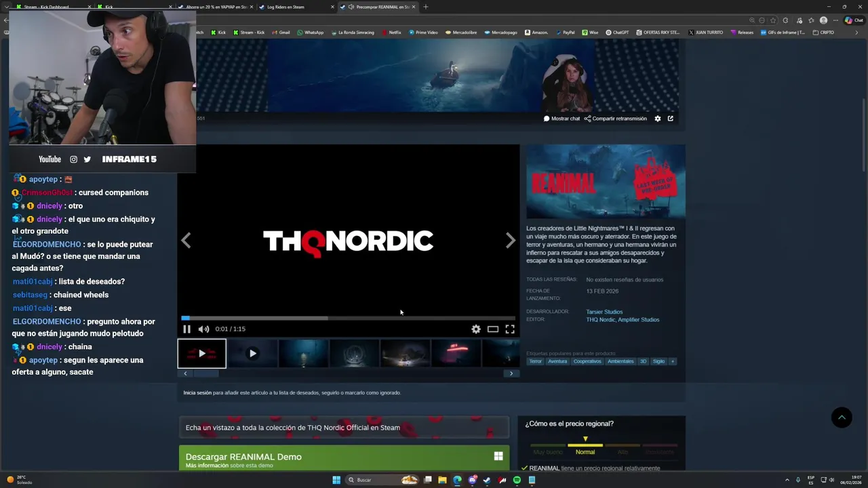Screen dimensions: 868x488
Task: Click Compartir retransmisión
Action: [x=615, y=119]
